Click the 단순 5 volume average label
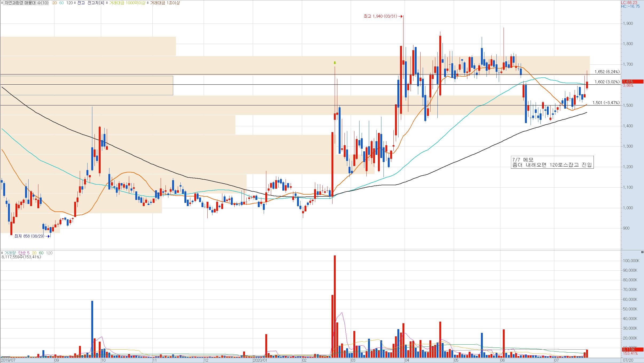This screenshot has width=644, height=363. click(24, 253)
